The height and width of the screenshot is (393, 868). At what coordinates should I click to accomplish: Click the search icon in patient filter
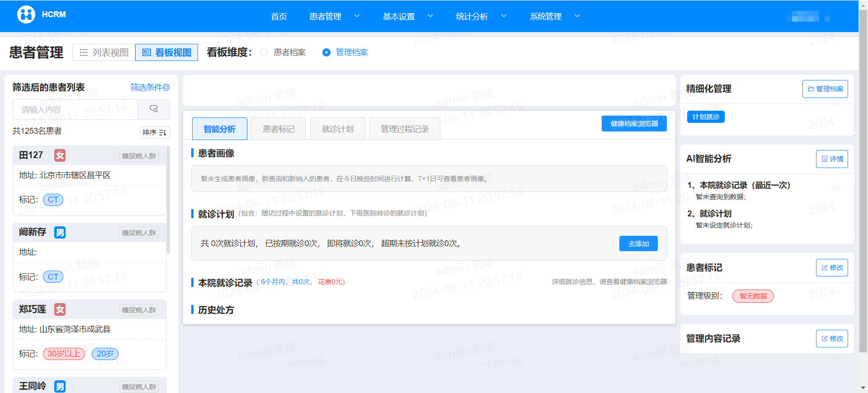tap(154, 109)
